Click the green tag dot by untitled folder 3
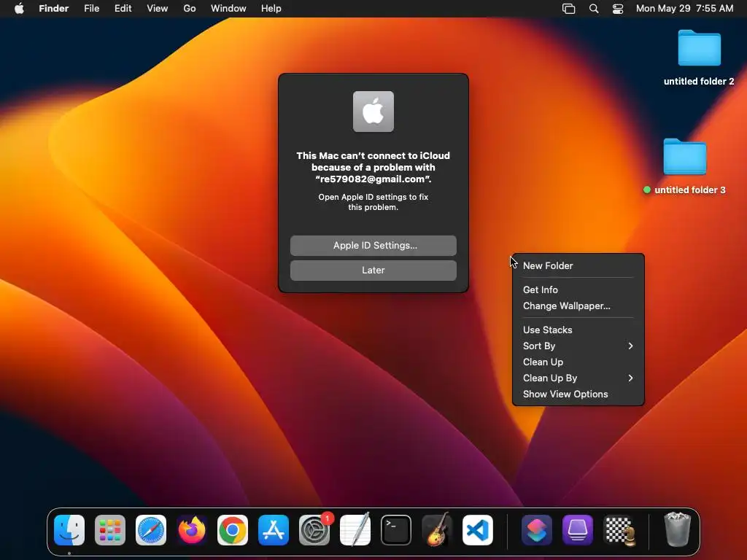747x560 pixels. (647, 190)
